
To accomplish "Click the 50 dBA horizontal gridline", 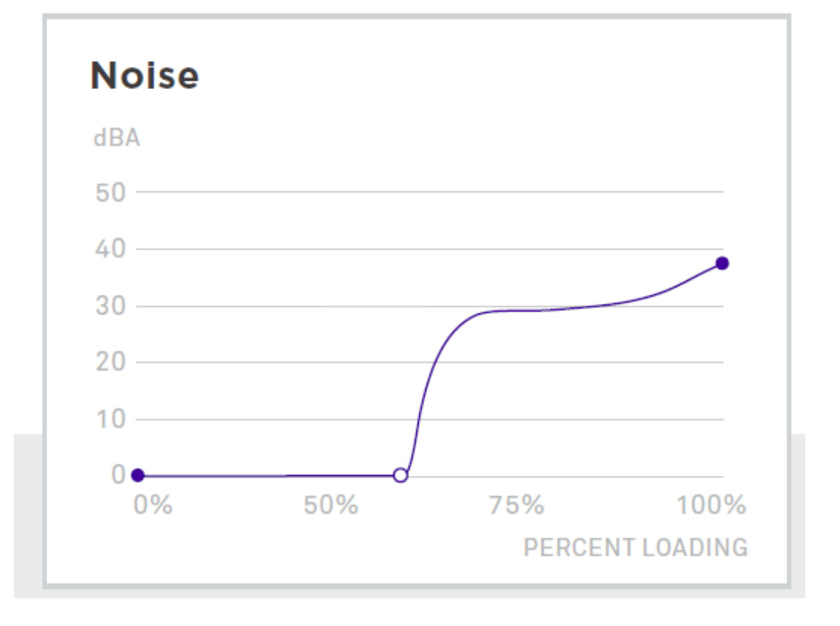I will [x=430, y=192].
